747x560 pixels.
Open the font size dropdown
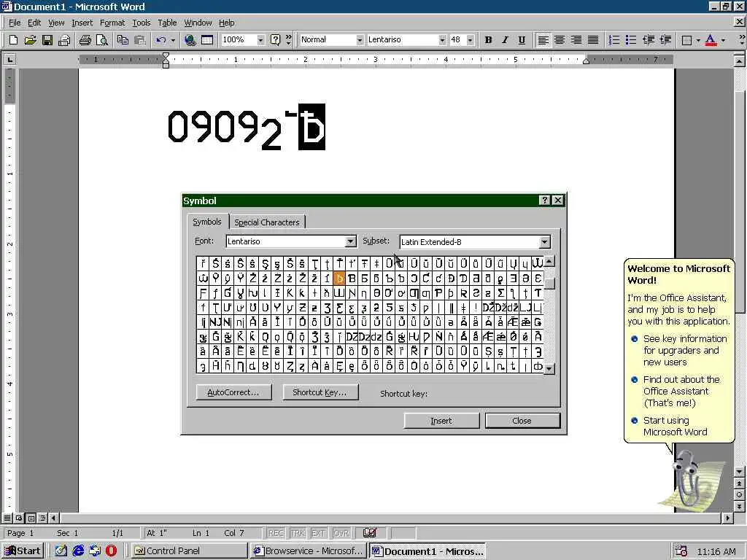[x=471, y=40]
